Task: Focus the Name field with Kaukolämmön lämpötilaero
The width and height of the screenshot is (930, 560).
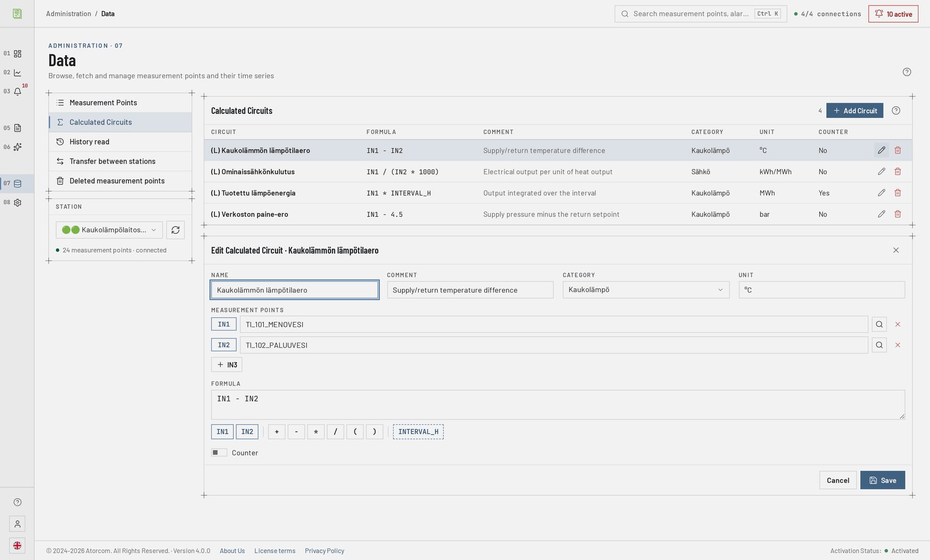Action: pos(294,290)
